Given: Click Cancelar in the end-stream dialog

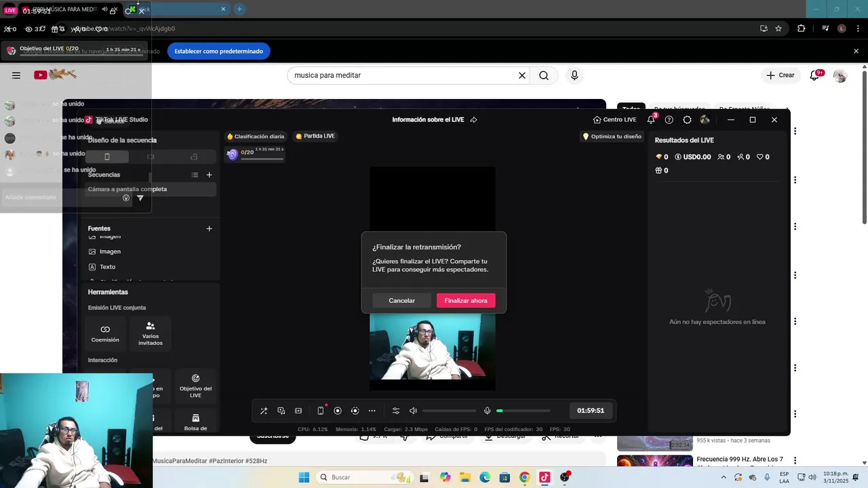Looking at the screenshot, I should click(x=401, y=300).
